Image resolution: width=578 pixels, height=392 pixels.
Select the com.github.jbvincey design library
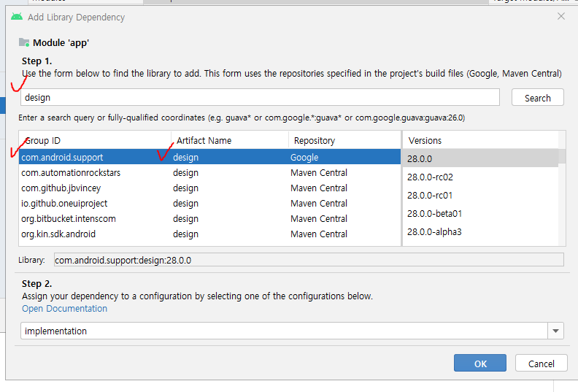[x=209, y=188]
